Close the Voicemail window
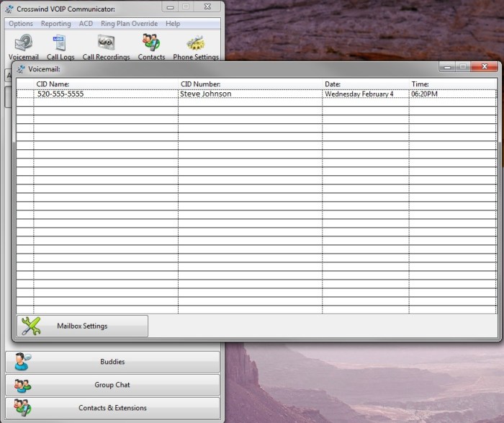Screen dimensions: 504x423 tap(485, 66)
